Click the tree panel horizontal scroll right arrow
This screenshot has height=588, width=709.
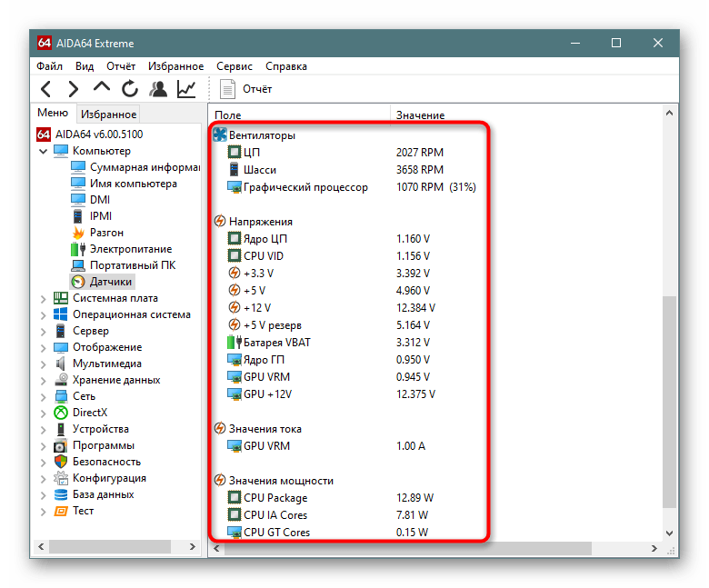pyautogui.click(x=192, y=547)
